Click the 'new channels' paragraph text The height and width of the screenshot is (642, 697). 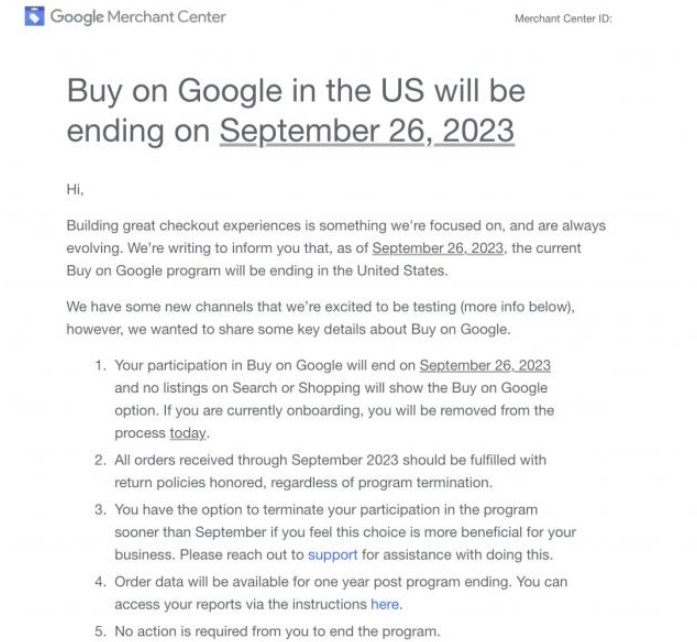320,318
